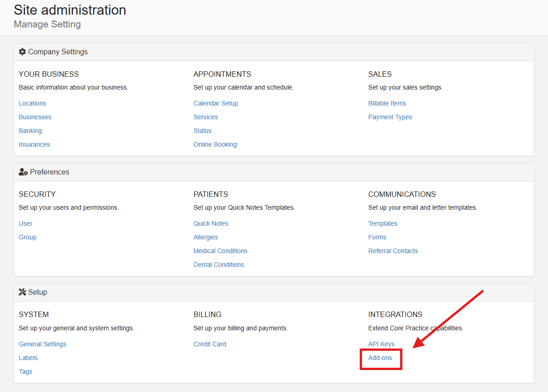Click the Setup tools icon
Screen dimensions: 548x392
(x=22, y=292)
